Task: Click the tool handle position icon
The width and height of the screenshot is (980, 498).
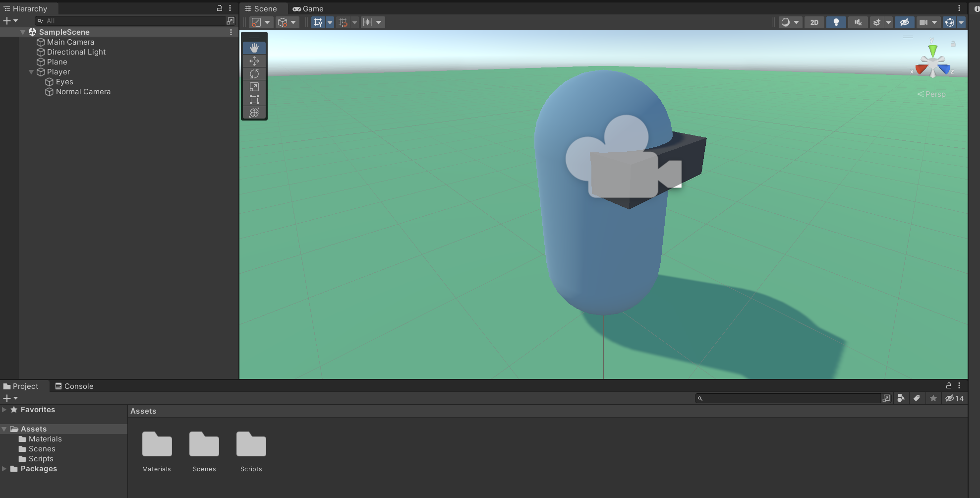Action: pos(256,22)
